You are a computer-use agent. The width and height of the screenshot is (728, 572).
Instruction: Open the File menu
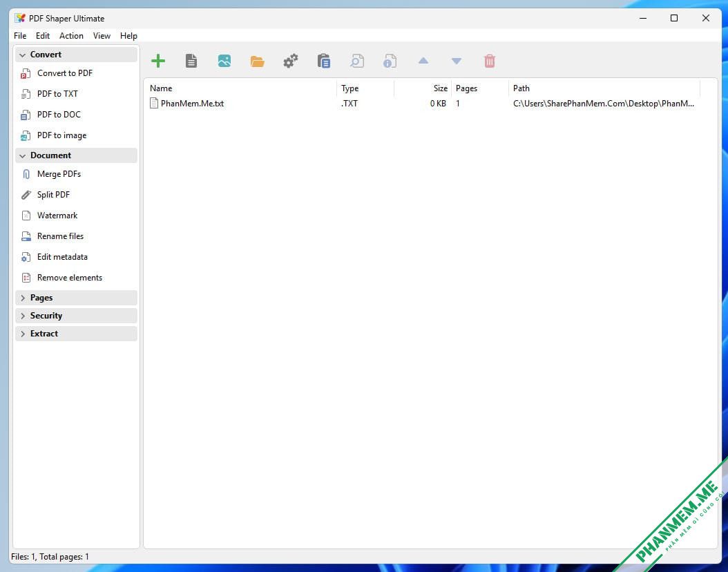(20, 36)
